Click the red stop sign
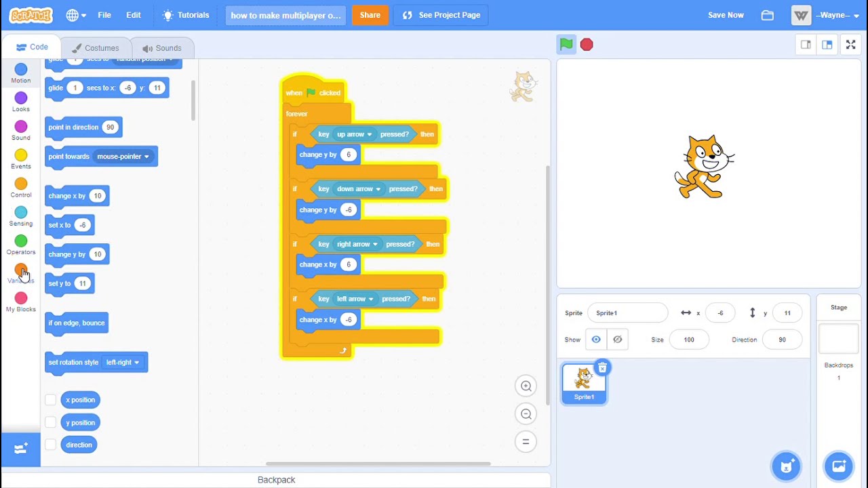The image size is (868, 488). (x=587, y=45)
